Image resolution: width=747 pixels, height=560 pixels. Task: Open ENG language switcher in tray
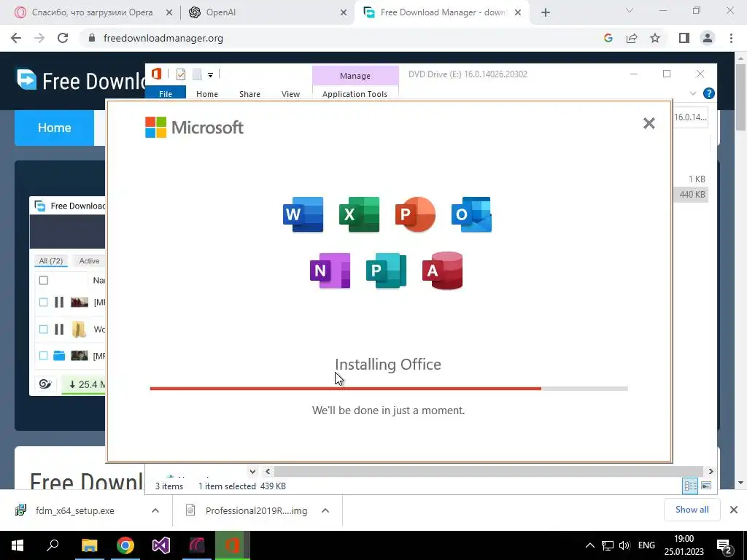[646, 545]
